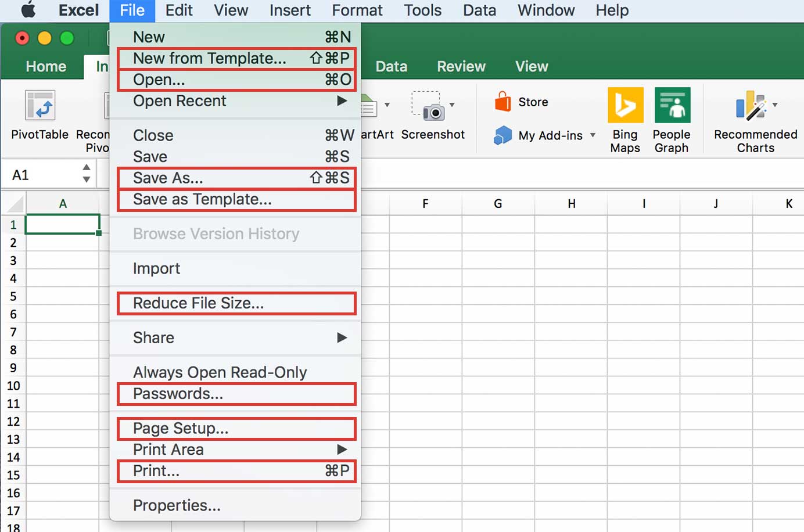Select Reduce File Size...
This screenshot has height=532, width=804.
coord(235,303)
